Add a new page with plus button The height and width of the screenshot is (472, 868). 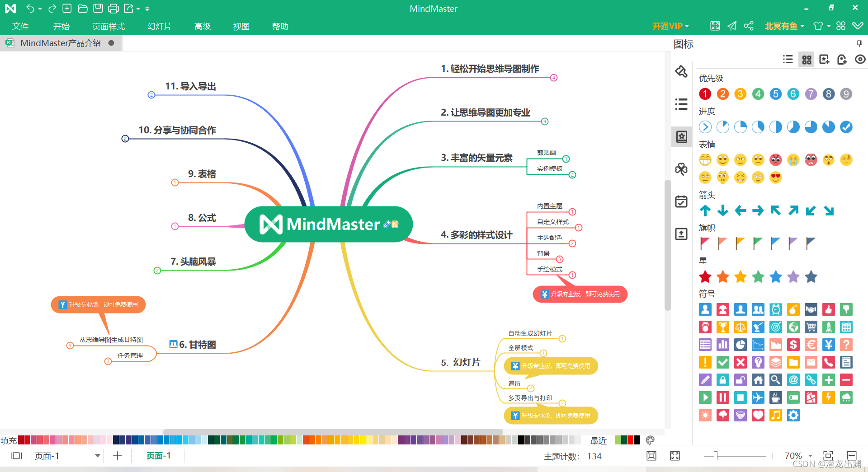point(118,456)
